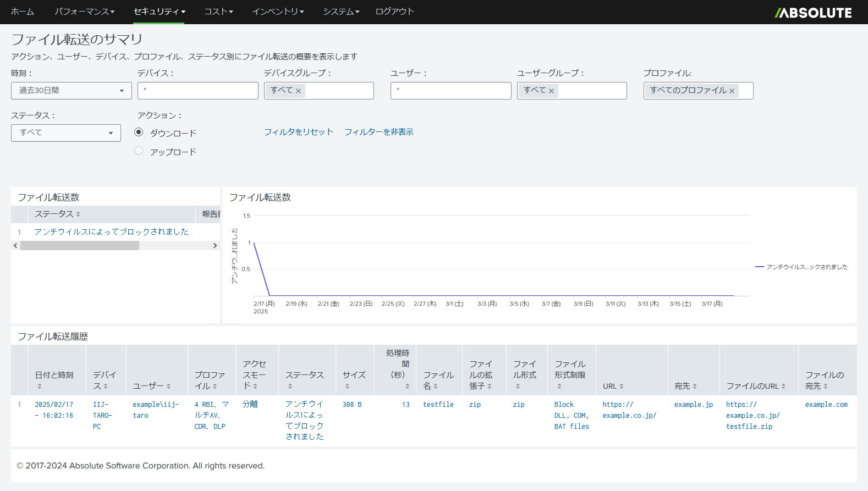Screen dimensions: 868x491
Task: Click the example.jp destination cell
Action: point(694,404)
